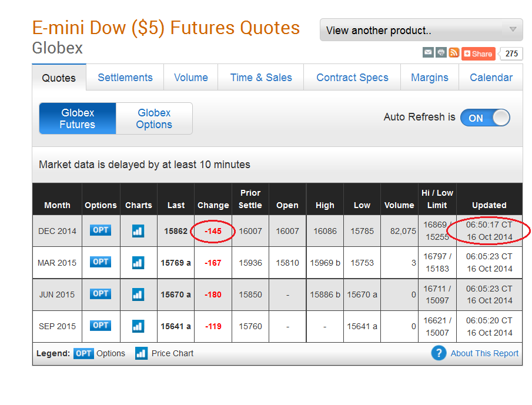Click the open value 15810
Image resolution: width=532 pixels, height=405 pixels.
pyautogui.click(x=287, y=263)
